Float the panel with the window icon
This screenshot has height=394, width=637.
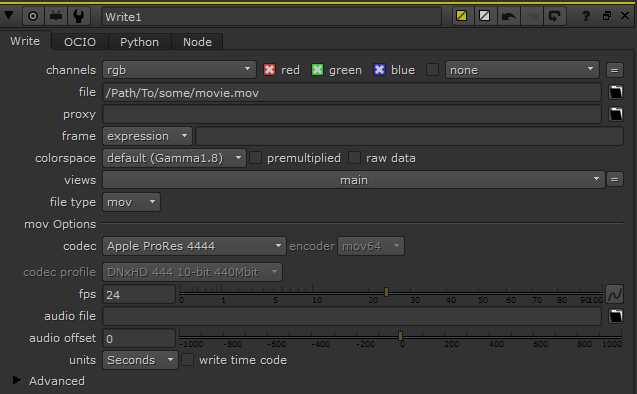607,16
